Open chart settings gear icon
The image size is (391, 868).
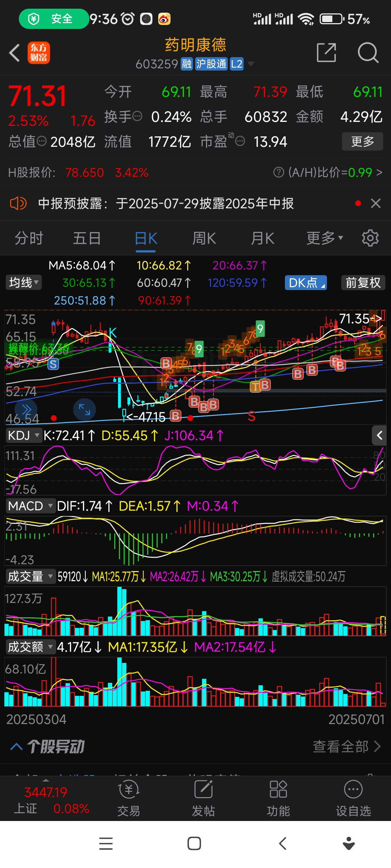click(x=370, y=238)
